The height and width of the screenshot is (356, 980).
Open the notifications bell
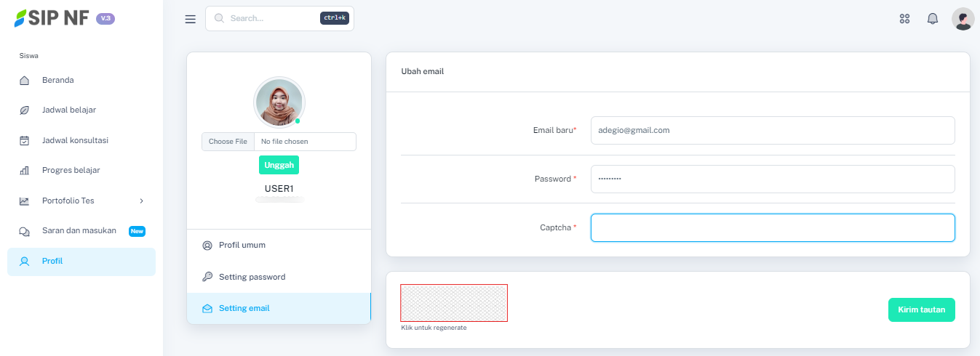[x=933, y=19]
